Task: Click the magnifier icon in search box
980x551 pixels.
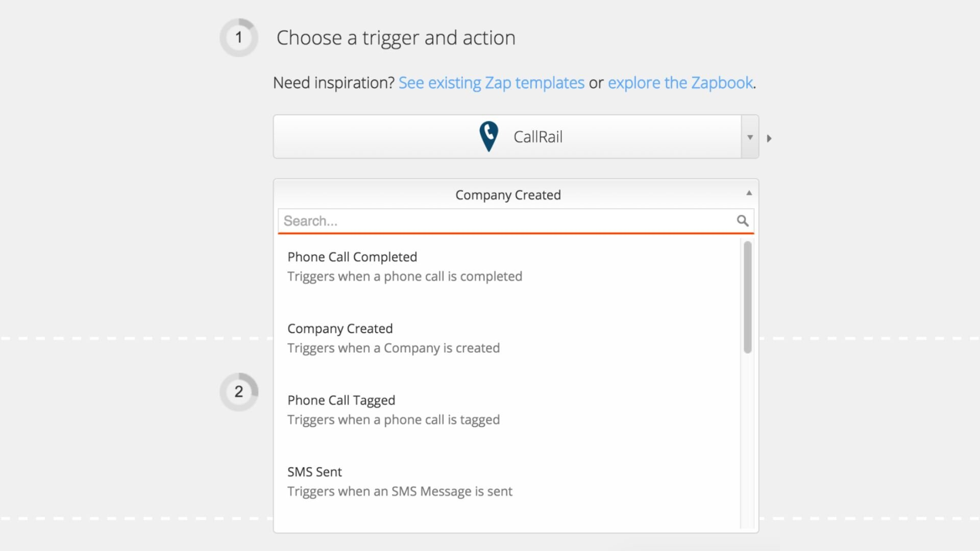Action: [743, 221]
